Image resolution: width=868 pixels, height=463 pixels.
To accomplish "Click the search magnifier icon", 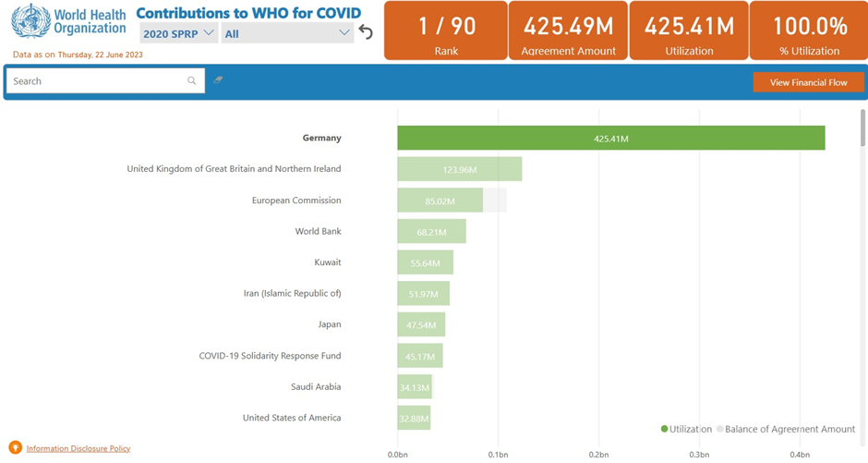I will 192,81.
